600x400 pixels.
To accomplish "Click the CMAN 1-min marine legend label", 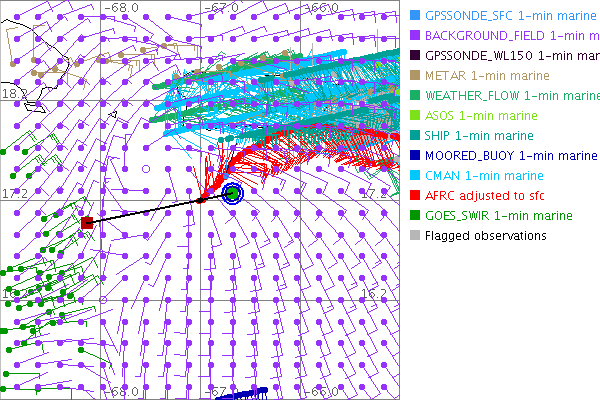I will pos(482,175).
